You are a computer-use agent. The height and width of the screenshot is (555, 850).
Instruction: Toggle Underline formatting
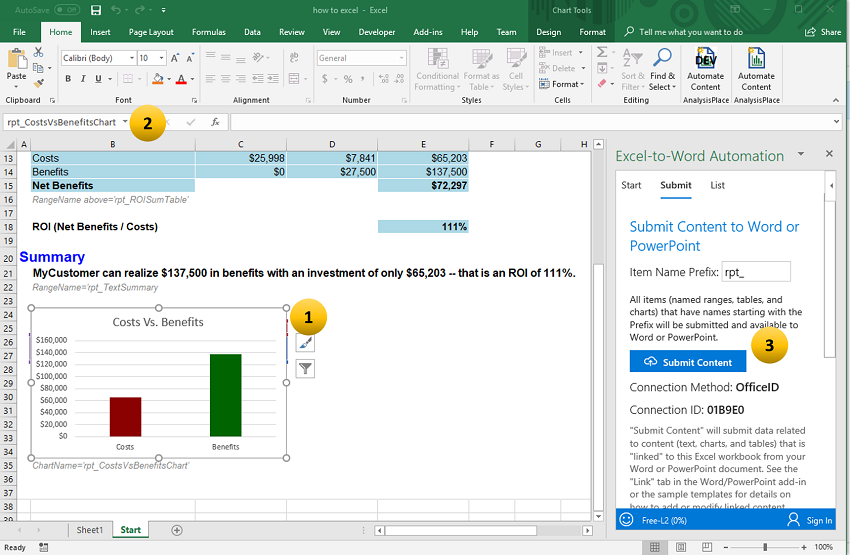coord(98,79)
